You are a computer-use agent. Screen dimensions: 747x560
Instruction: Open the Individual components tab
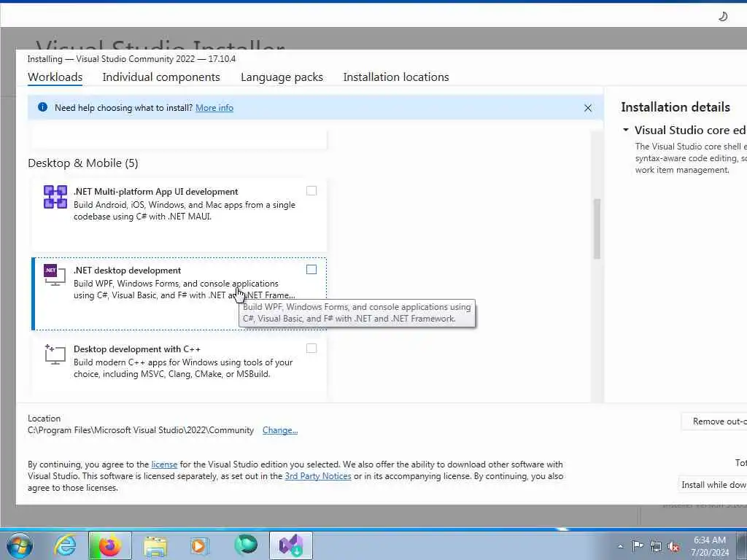(x=161, y=77)
